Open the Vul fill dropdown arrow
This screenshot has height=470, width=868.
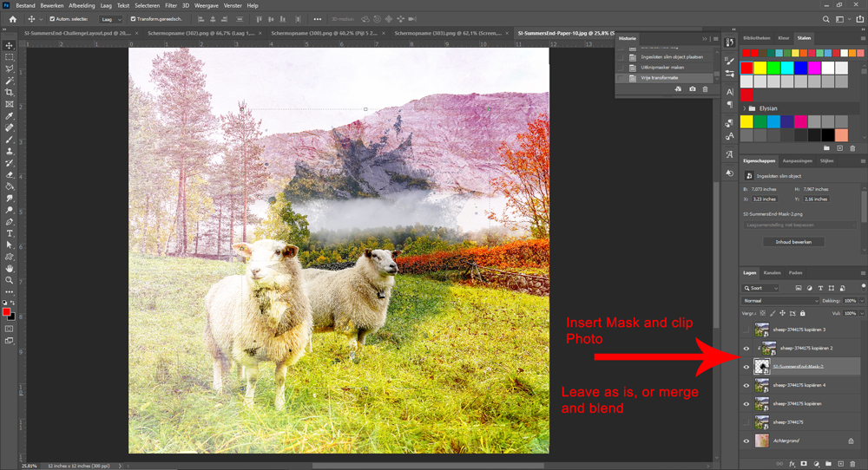[x=861, y=313]
